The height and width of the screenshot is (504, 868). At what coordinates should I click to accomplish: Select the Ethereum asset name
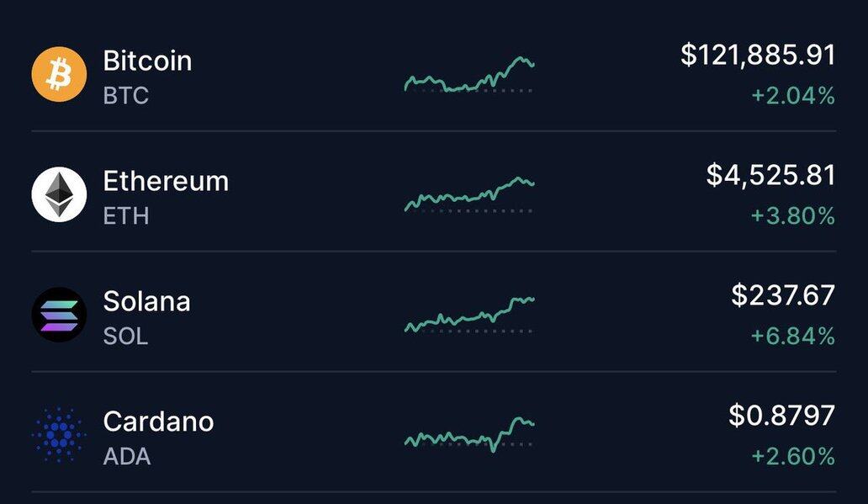166,181
